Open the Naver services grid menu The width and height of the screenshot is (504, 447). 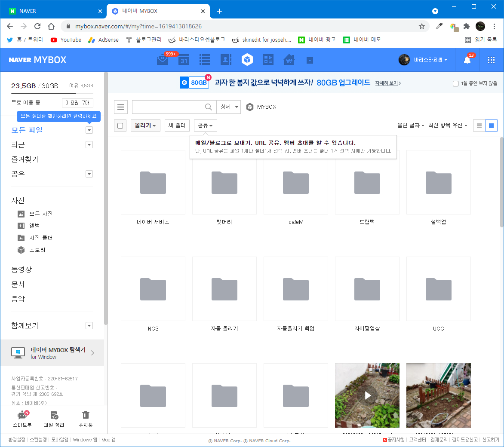pyautogui.click(x=491, y=60)
